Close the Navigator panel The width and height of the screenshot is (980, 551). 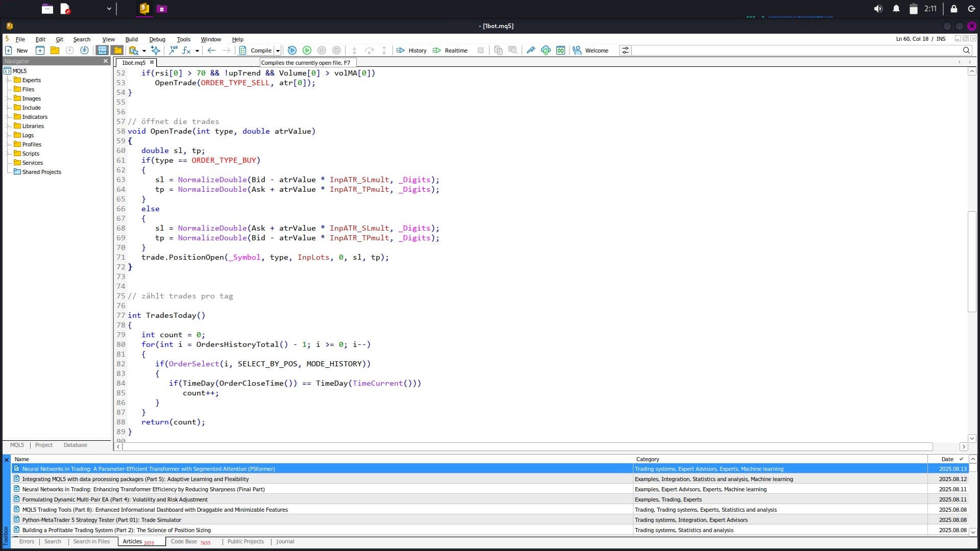(x=106, y=61)
